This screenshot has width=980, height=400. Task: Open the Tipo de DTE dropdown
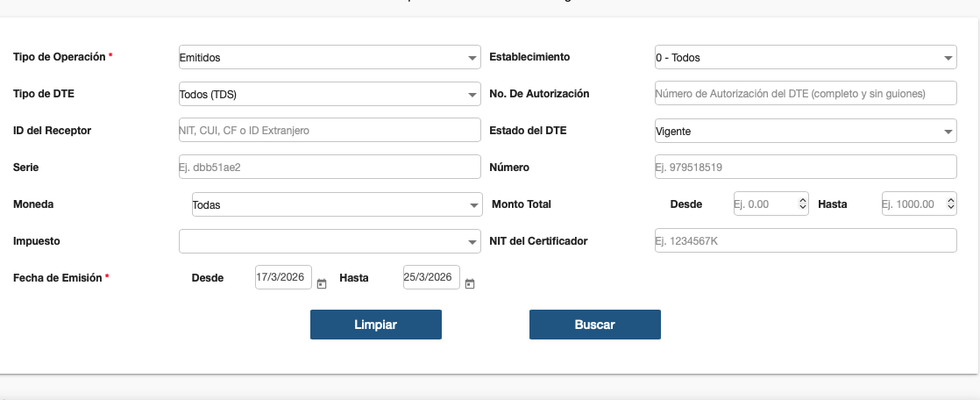coord(330,94)
